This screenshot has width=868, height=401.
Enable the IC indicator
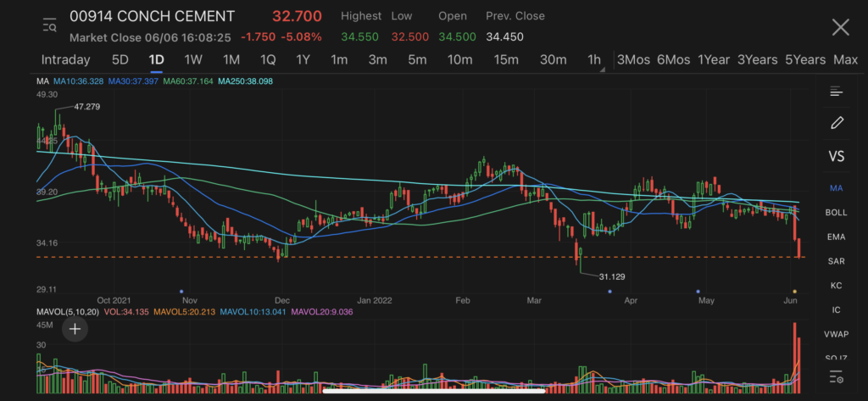click(836, 310)
